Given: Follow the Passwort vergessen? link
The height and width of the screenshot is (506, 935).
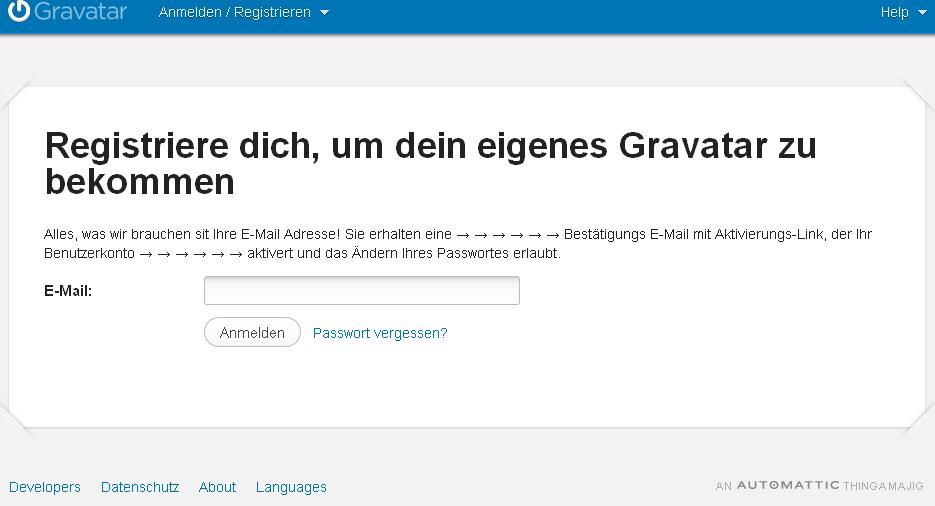Looking at the screenshot, I should 380,333.
